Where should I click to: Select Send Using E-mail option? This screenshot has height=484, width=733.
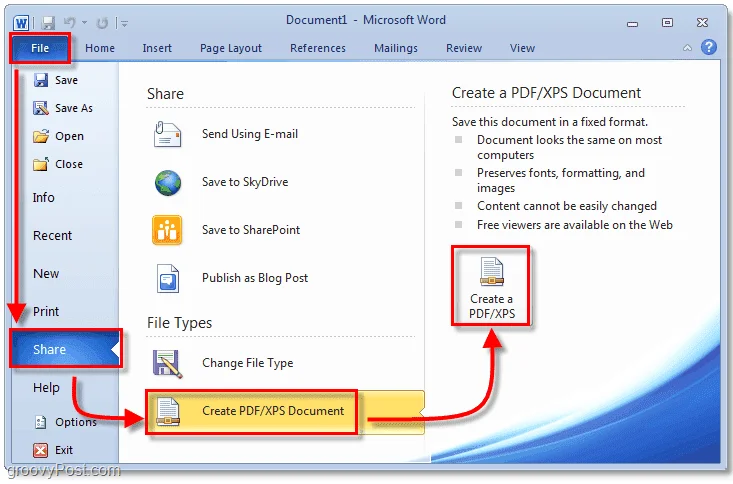pos(250,134)
